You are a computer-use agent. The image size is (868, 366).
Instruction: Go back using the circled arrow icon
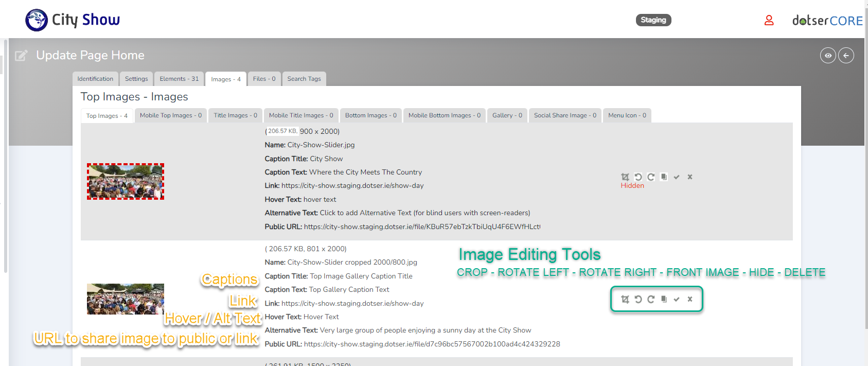(846, 56)
